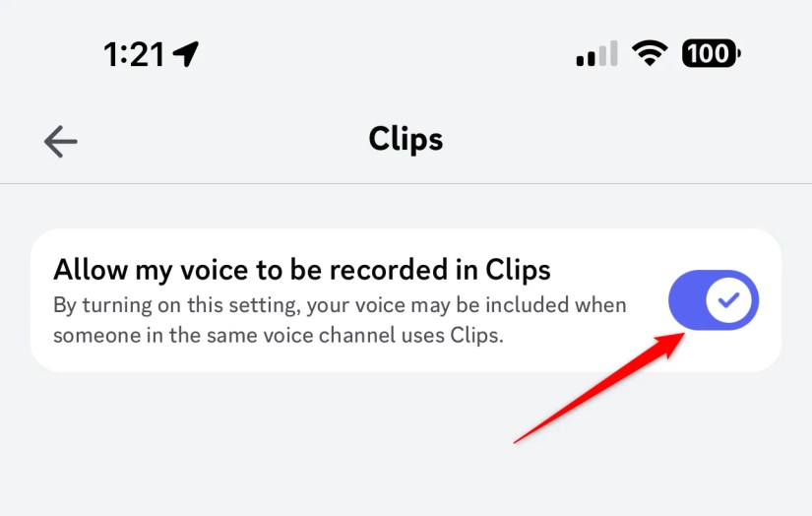Click the blue track of the enabled switch
Viewport: 812px width, 516px height.
687,300
